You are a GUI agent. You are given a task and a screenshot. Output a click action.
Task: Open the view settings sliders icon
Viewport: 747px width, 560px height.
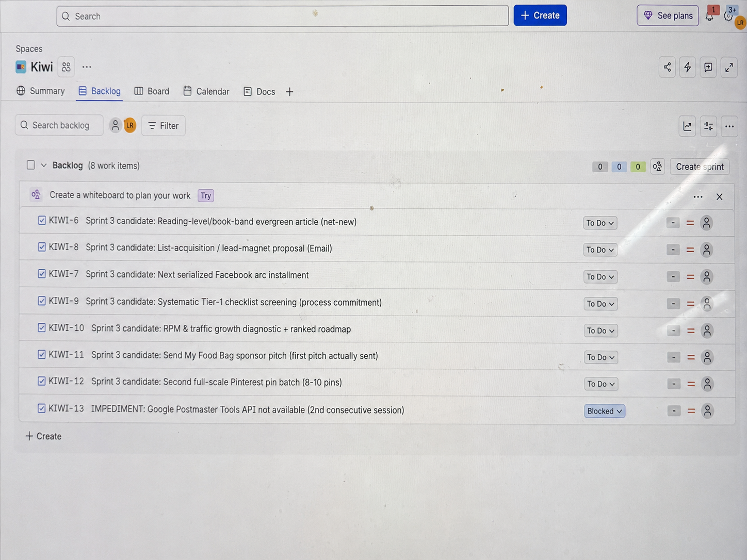tap(708, 126)
